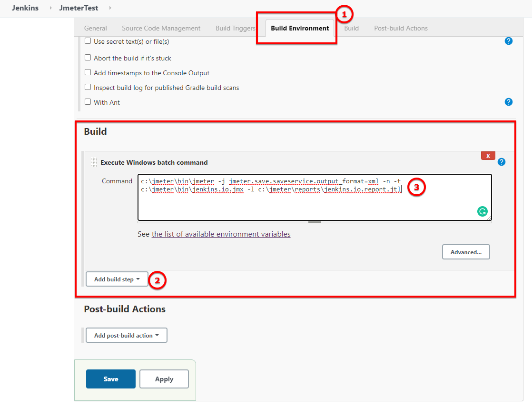Switch to the Source Code Management tab
This screenshot has width=532, height=408.
161,28
